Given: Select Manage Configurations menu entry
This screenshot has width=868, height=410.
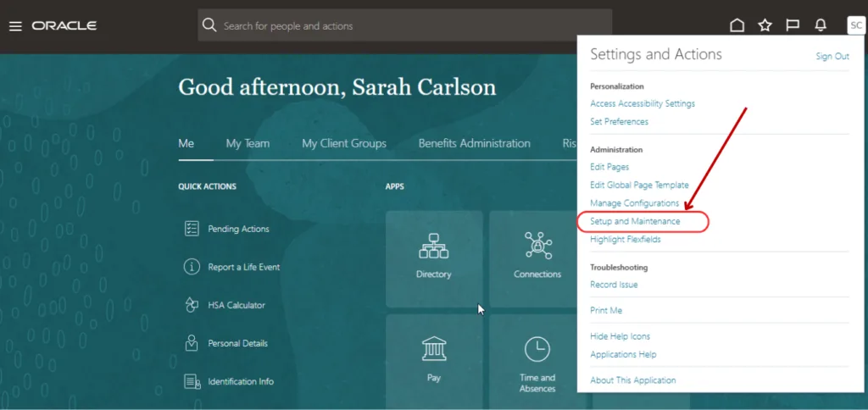Looking at the screenshot, I should click(634, 203).
